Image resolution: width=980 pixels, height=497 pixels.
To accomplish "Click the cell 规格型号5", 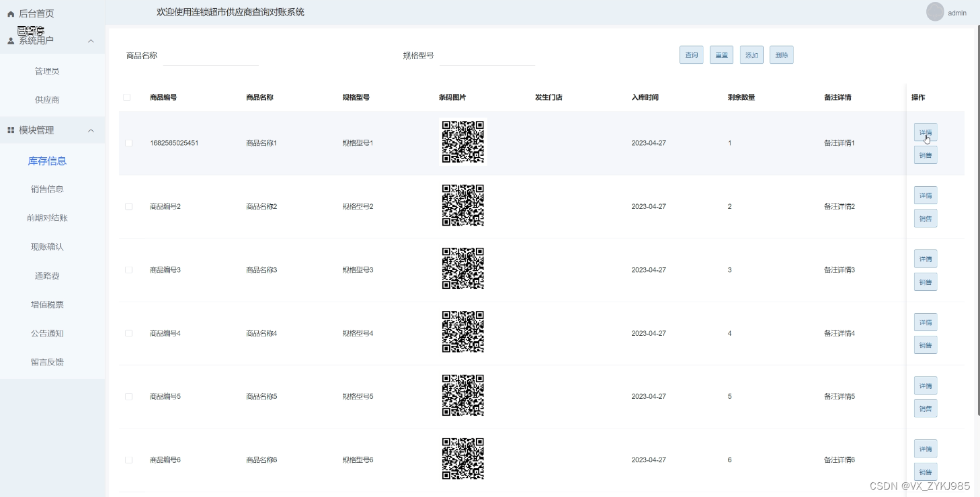I will 358,396.
